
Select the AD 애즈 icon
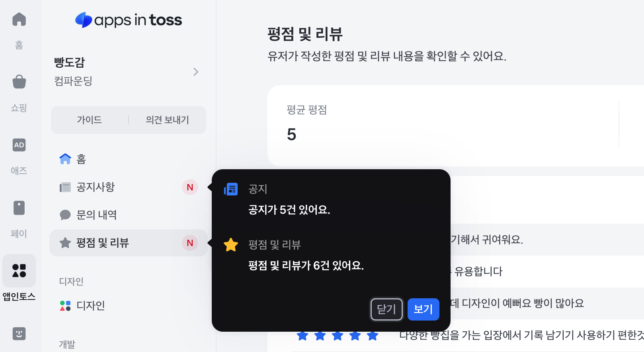[x=19, y=145]
